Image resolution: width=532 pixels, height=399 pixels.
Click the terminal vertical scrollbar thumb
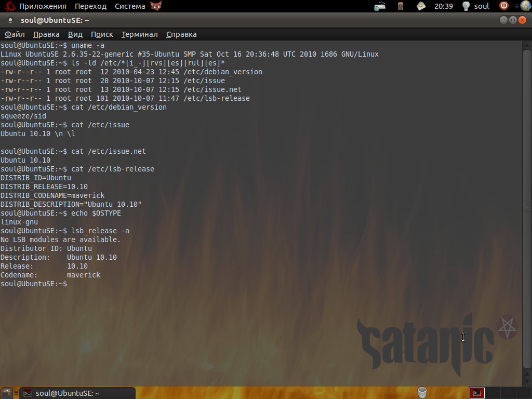pos(527,209)
